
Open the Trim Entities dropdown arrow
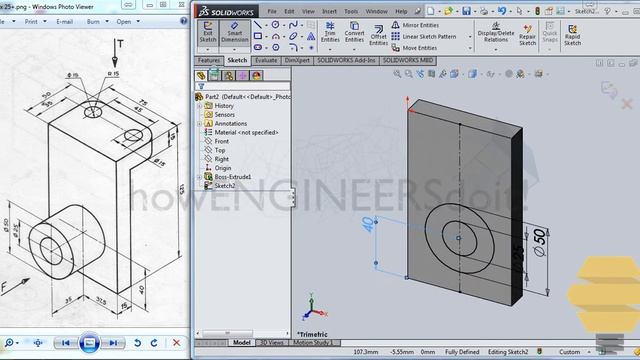click(x=330, y=49)
